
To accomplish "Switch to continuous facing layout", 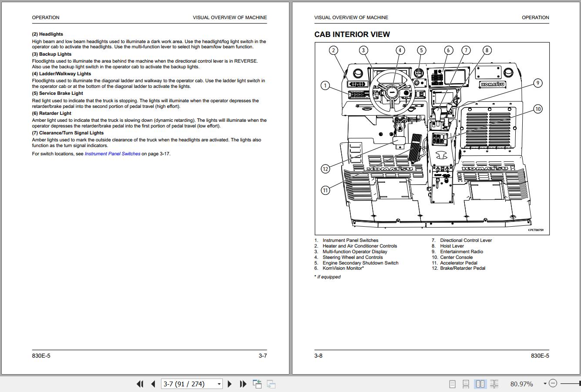I will (494, 384).
